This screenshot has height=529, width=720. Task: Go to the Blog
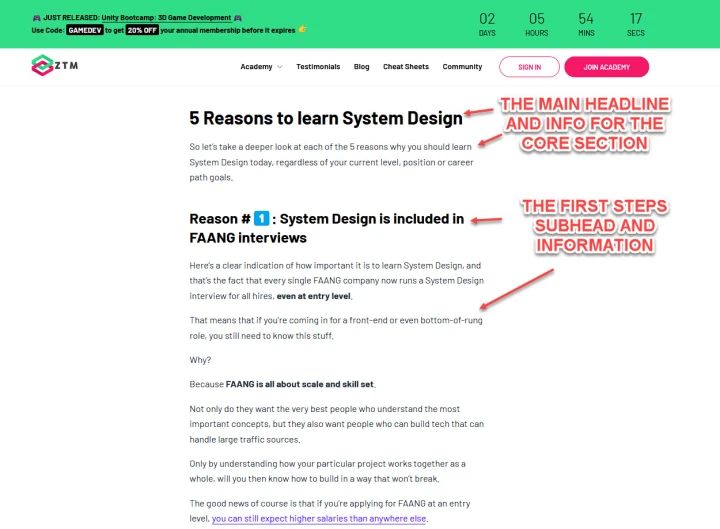(361, 67)
